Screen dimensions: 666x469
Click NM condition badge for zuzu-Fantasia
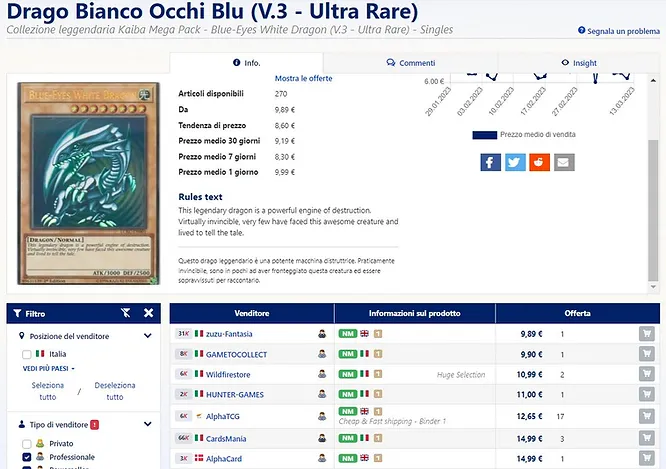point(347,334)
